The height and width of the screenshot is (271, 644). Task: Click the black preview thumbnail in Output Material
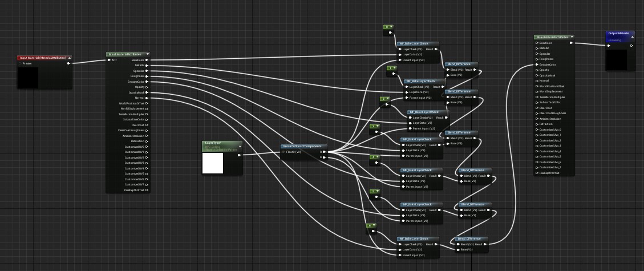(x=616, y=59)
